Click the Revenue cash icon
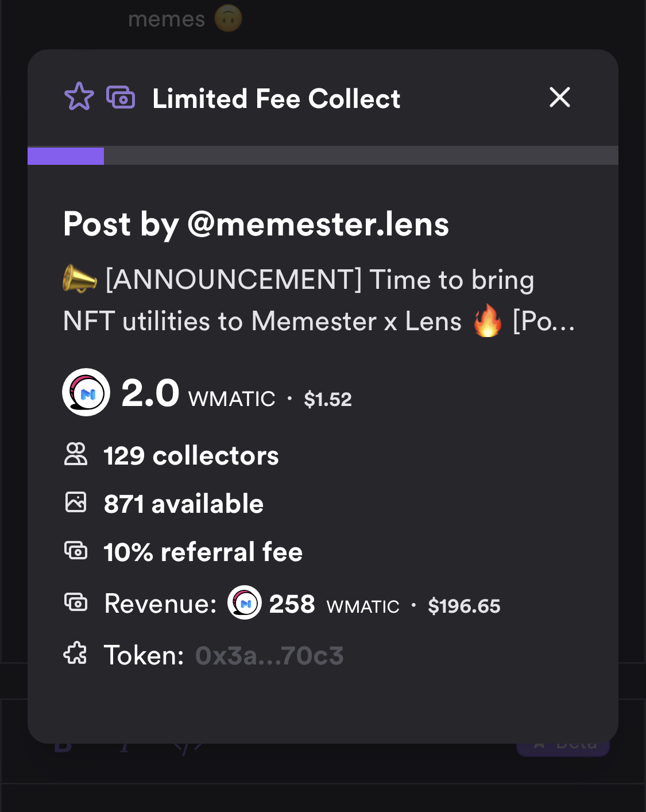 [75, 602]
